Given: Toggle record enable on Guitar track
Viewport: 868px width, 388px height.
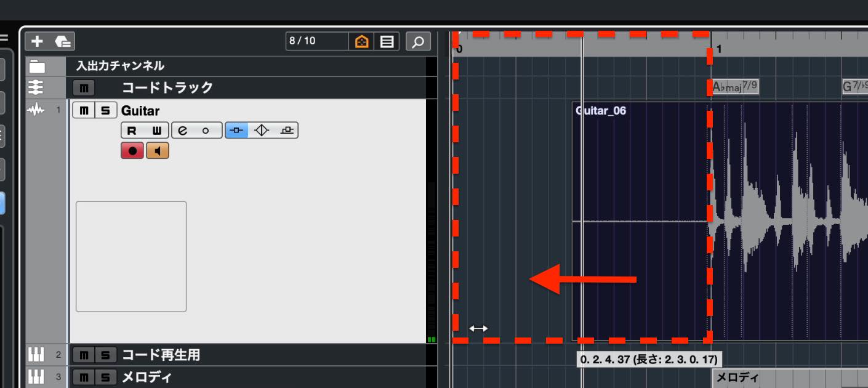Looking at the screenshot, I should [132, 151].
